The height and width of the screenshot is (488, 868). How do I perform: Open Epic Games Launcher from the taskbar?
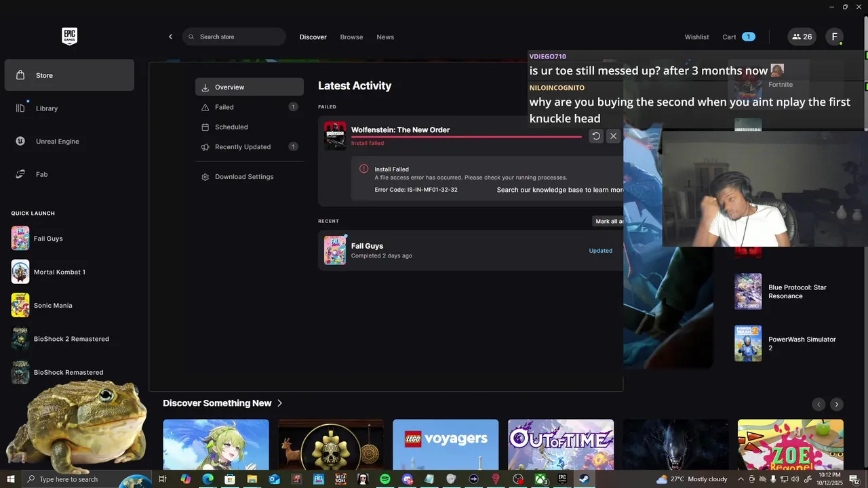coord(562,479)
